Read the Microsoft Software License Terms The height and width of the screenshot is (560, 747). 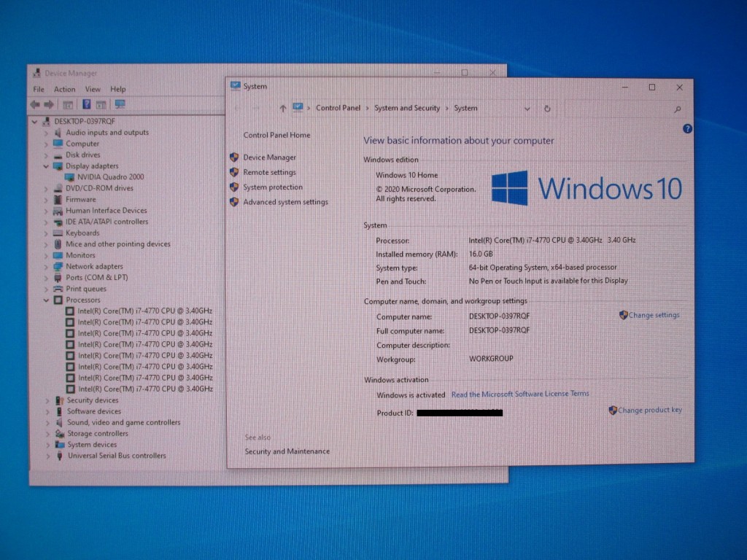click(519, 394)
